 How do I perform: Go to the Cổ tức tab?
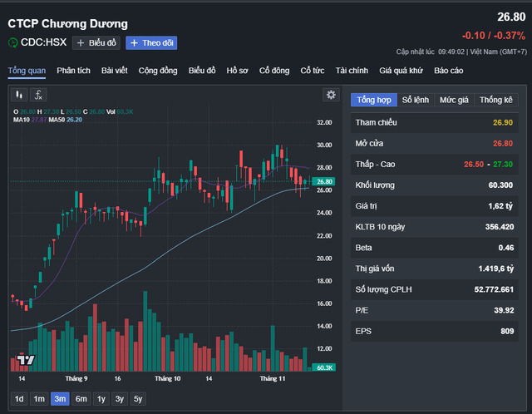pos(313,71)
